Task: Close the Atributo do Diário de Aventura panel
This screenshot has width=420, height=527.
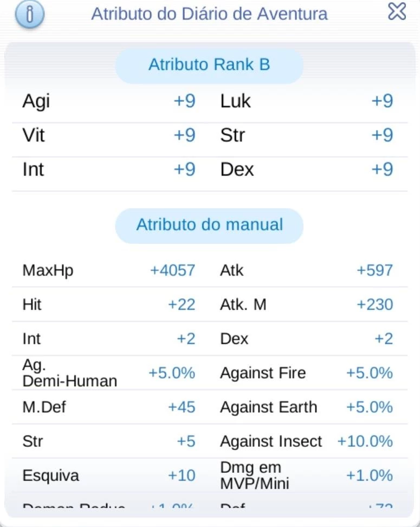Action: 397,11
